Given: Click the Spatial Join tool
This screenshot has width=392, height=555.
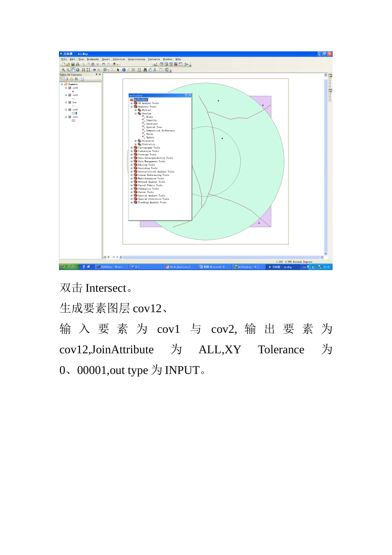Looking at the screenshot, I should [152, 127].
